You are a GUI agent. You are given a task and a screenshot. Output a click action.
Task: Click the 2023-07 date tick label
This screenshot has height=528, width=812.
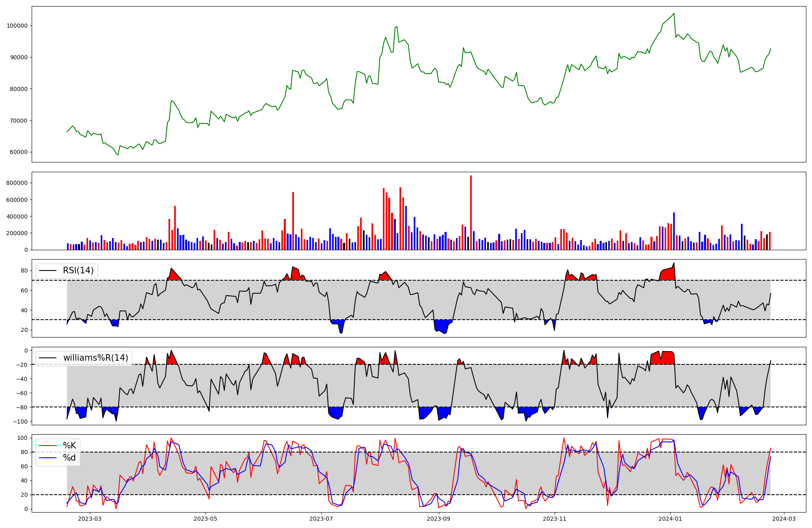tap(321, 519)
